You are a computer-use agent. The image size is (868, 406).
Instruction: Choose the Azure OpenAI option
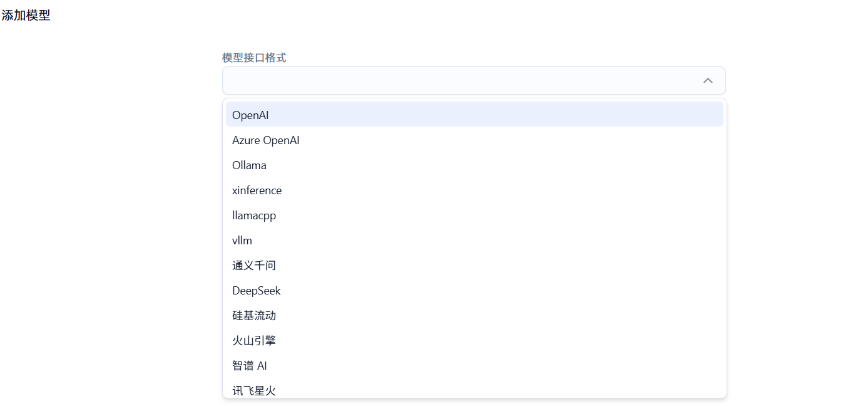click(474, 140)
